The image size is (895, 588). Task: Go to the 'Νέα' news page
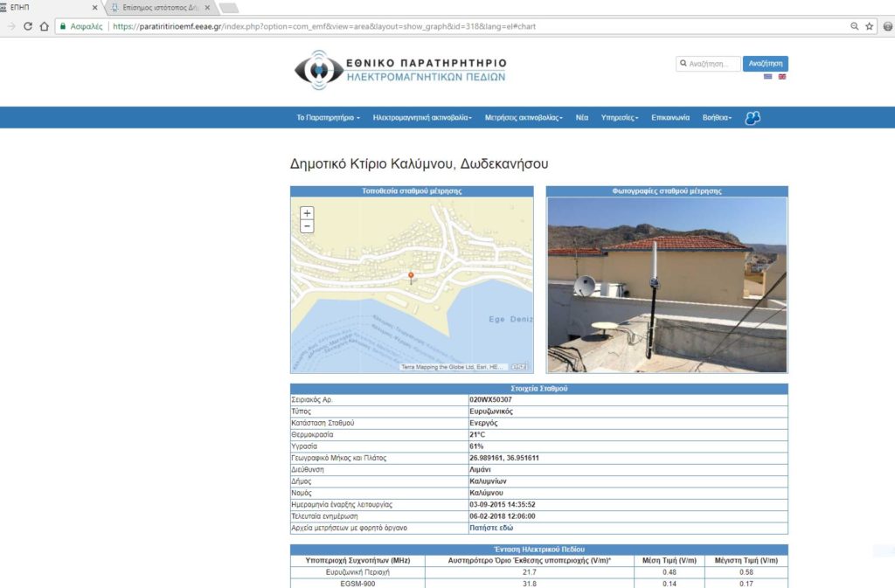pyautogui.click(x=581, y=118)
